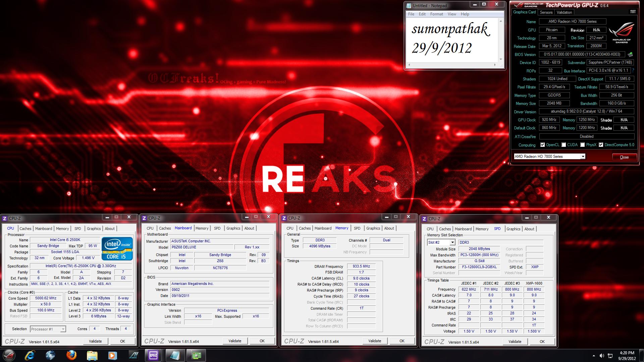Toggle the CUDA checkbox in GPU-Z
This screenshot has height=362, width=644.
564,145
